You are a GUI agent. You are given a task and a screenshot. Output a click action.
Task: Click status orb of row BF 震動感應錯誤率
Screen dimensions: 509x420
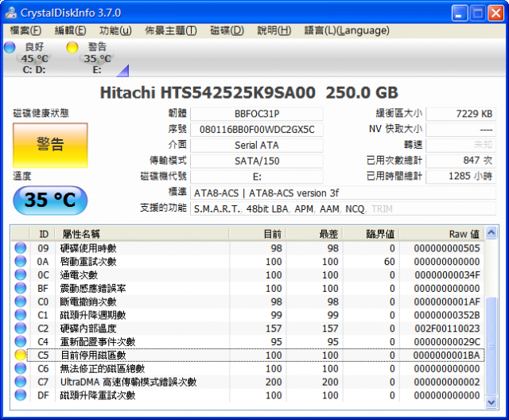(x=21, y=288)
